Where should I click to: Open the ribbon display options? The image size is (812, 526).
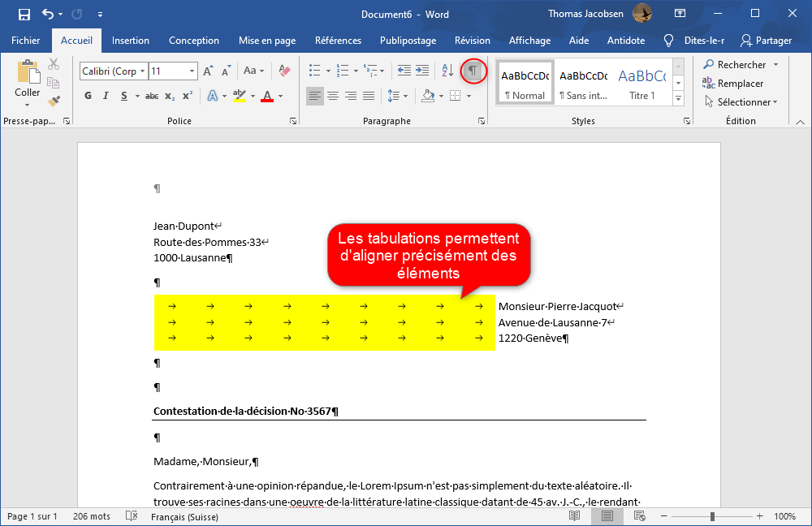(x=680, y=14)
